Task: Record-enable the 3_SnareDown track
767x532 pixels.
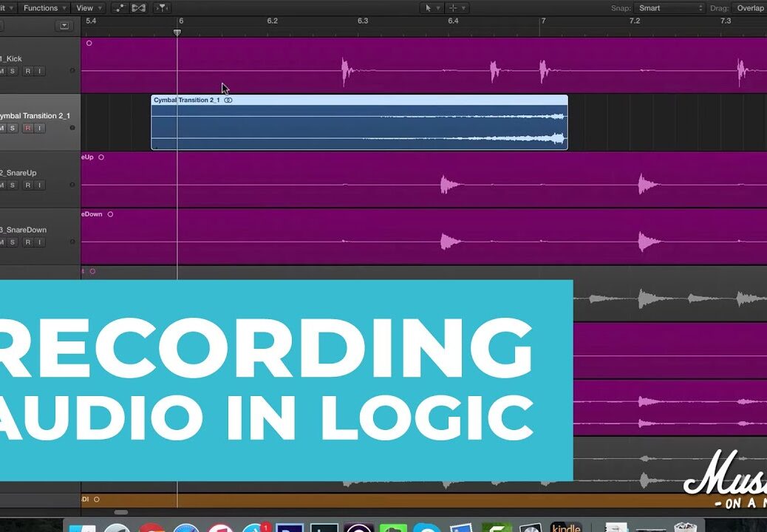Action: pos(28,242)
